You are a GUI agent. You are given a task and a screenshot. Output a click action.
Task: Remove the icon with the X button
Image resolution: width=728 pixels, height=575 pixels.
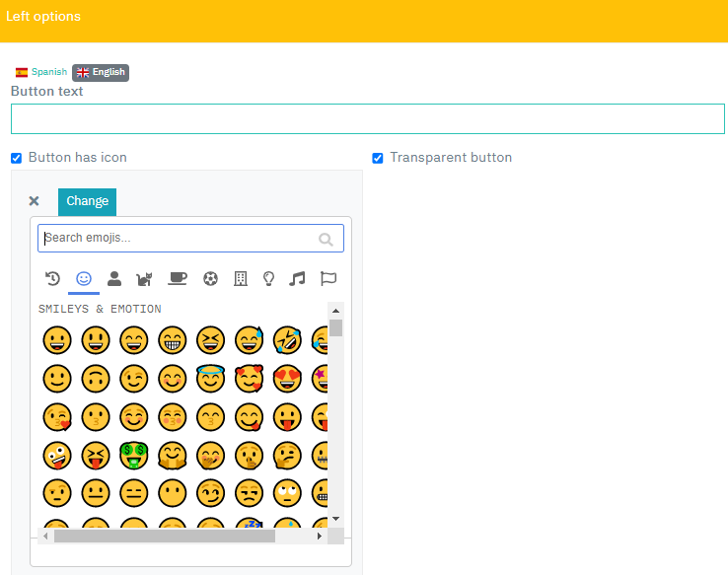(x=34, y=201)
